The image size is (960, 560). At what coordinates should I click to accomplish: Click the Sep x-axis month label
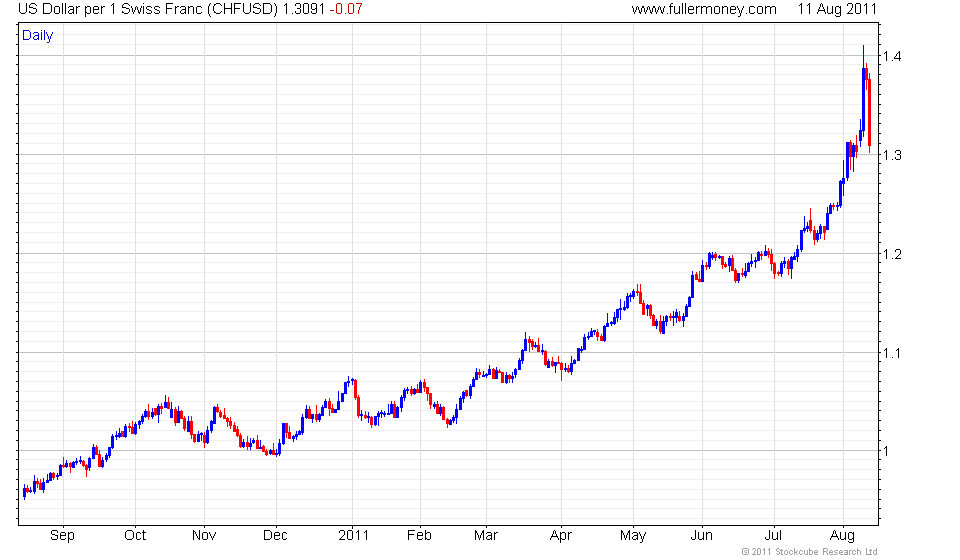click(x=62, y=536)
